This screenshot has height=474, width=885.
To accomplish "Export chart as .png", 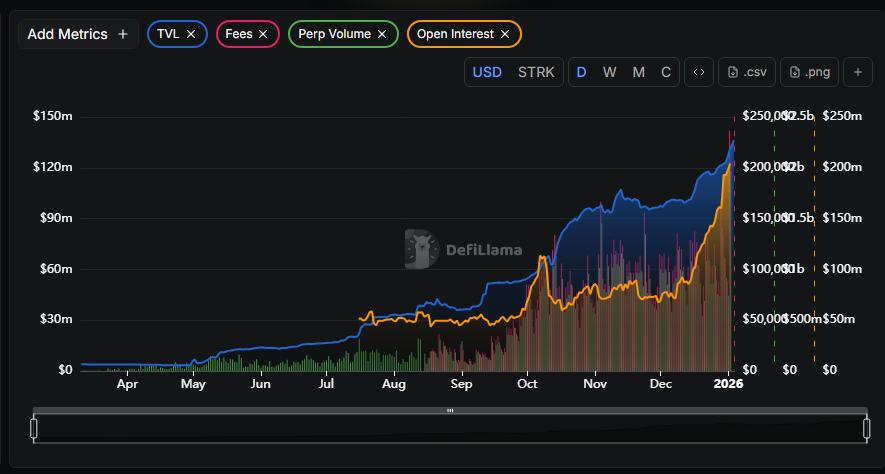I will point(809,72).
